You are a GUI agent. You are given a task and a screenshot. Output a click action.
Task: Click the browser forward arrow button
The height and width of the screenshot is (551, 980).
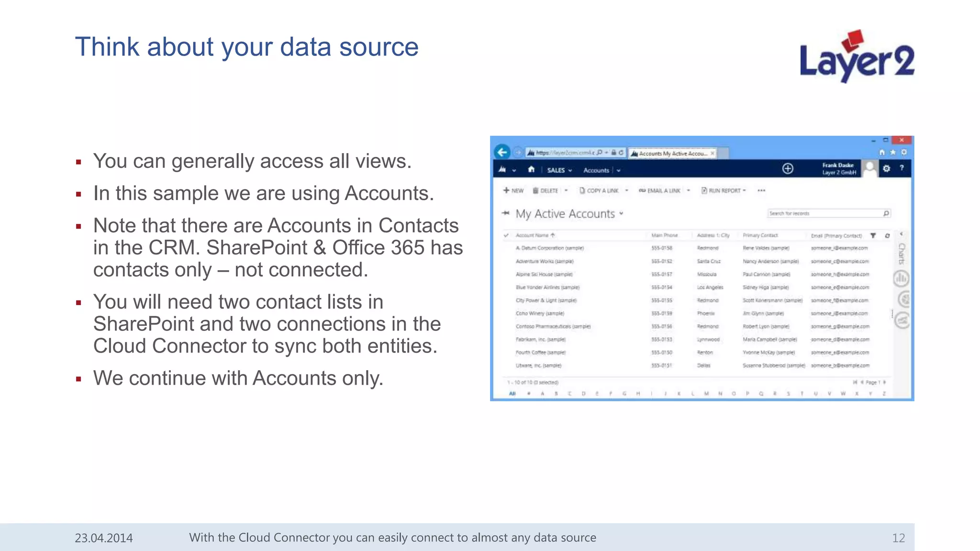click(x=518, y=153)
